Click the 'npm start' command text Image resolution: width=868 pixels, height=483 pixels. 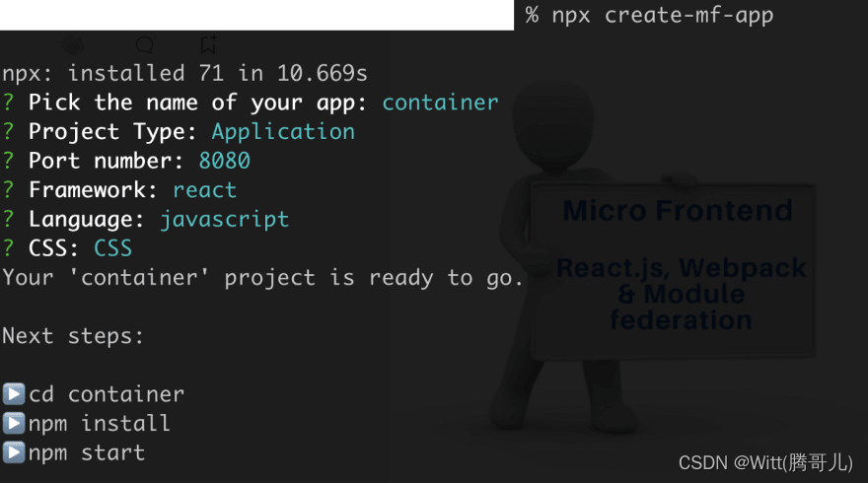click(87, 453)
